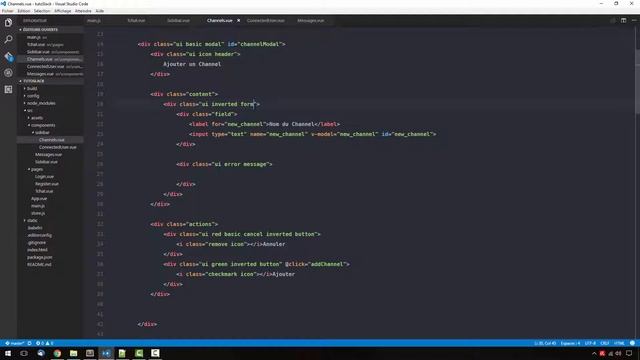Expand the node_modules folder
The image size is (640, 360).
[41, 103]
